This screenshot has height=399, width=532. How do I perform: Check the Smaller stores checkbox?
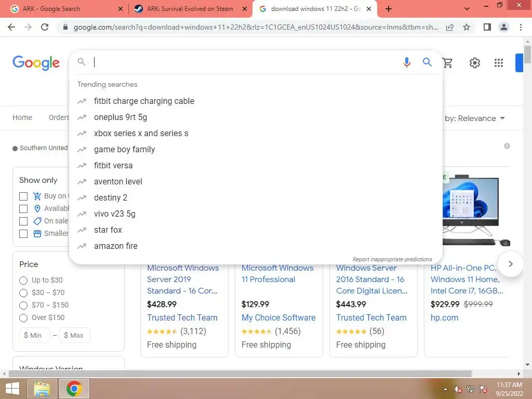pyautogui.click(x=23, y=234)
